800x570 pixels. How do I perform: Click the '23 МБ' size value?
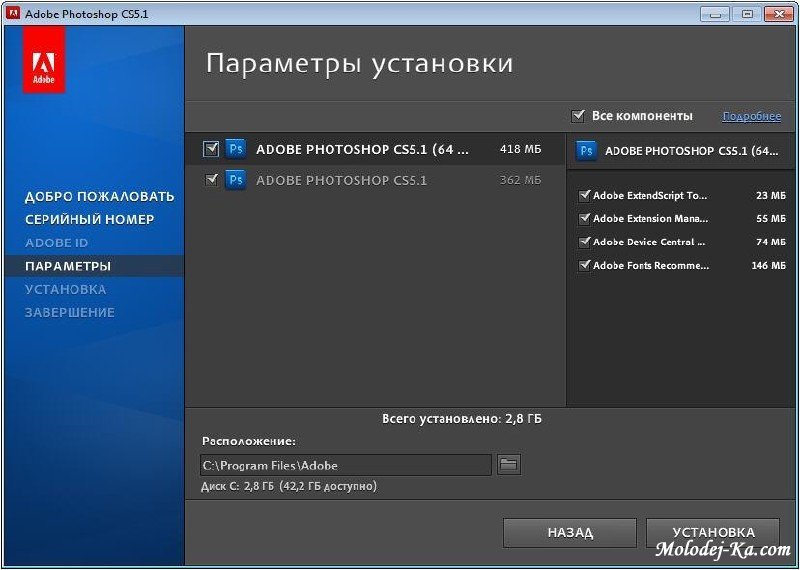[x=771, y=195]
